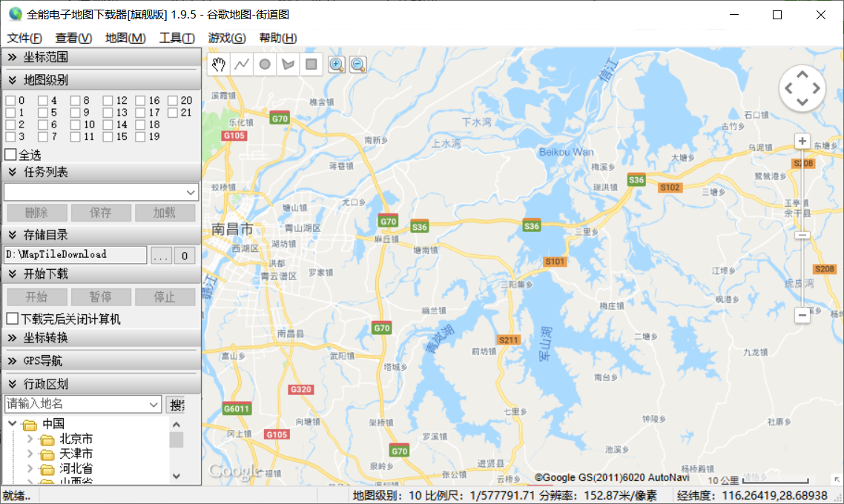This screenshot has width=844, height=504.
Task: Pan map up with navigation arrow
Action: tap(802, 75)
